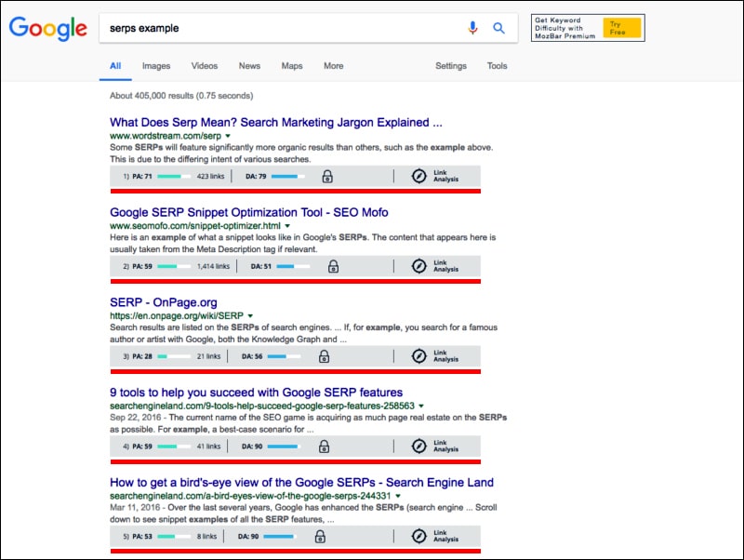Click the 'PA: 53' value
This screenshot has height=560, width=744.
coord(142,536)
